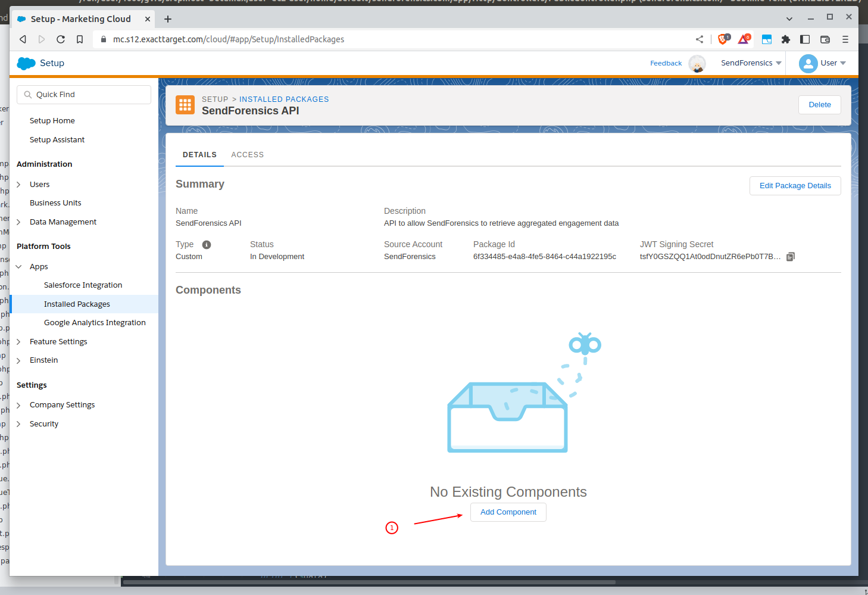Click the Settings section heading in sidebar

[x=32, y=385]
